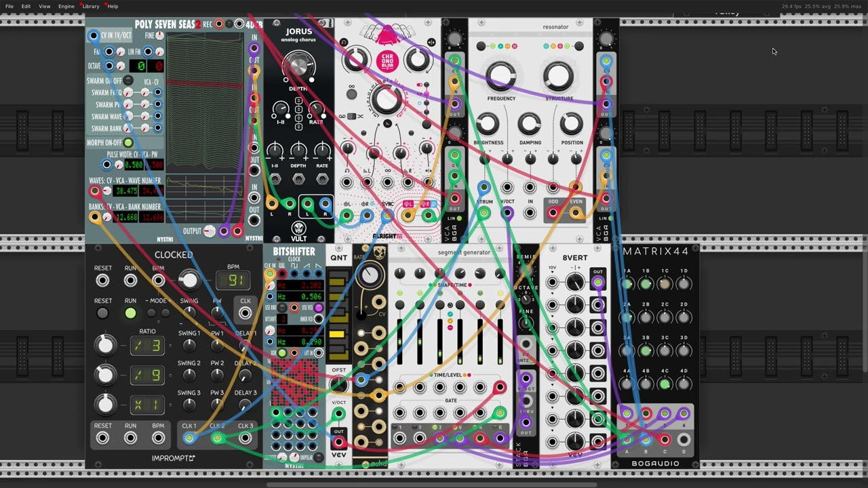Click the 1A knob on Matrix44
This screenshot has width=868, height=488.
tap(627, 283)
